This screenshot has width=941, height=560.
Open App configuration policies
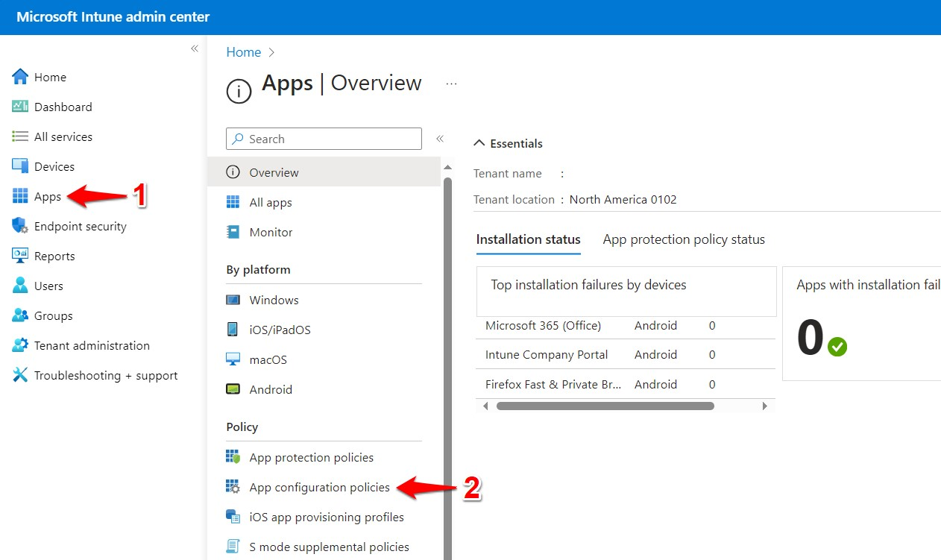click(319, 486)
